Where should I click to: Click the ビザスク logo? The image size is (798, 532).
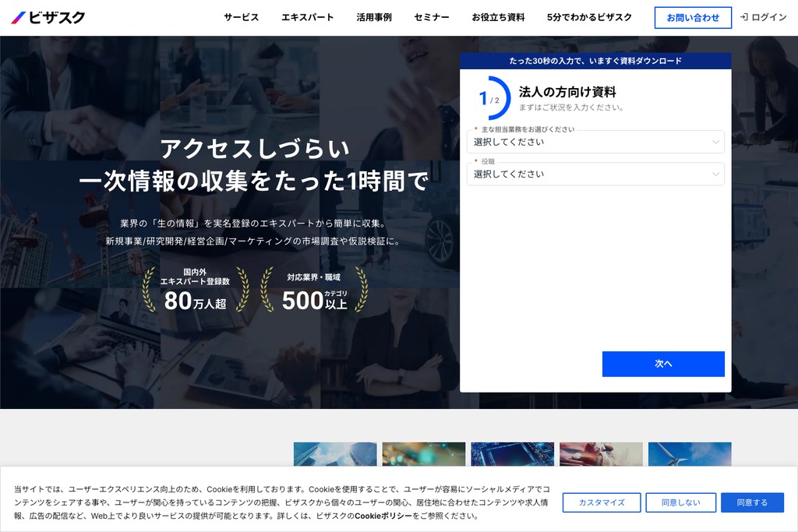click(48, 17)
